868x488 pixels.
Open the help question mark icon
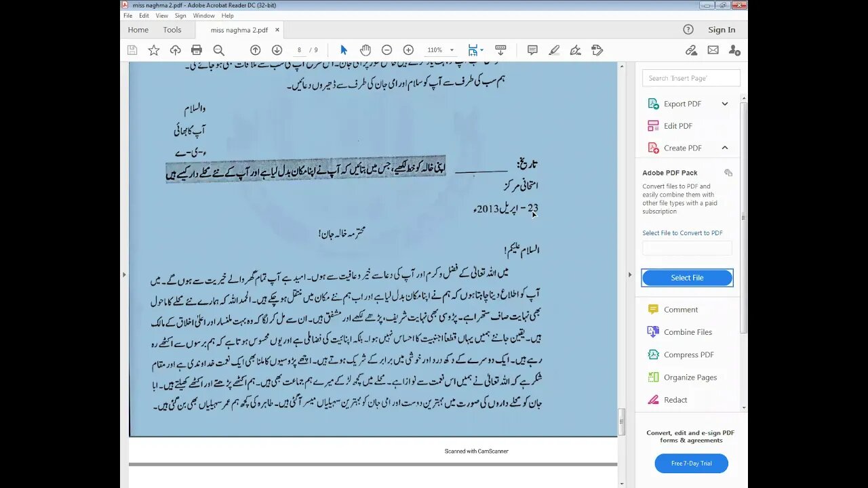coord(688,29)
